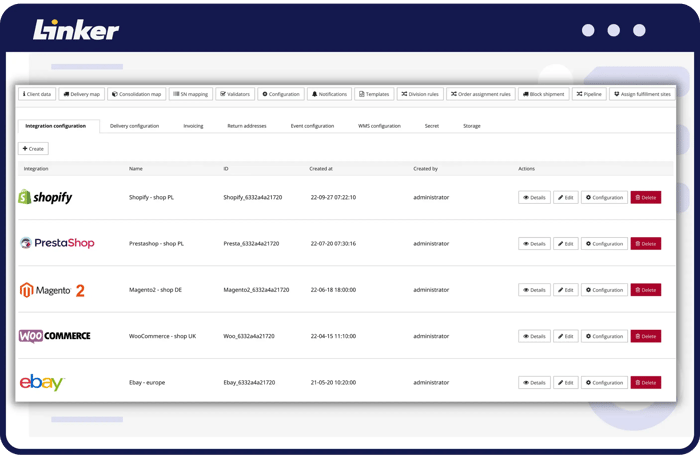This screenshot has height=466, width=700.
Task: Open Configuration for the PrestaShop row
Action: coord(604,244)
